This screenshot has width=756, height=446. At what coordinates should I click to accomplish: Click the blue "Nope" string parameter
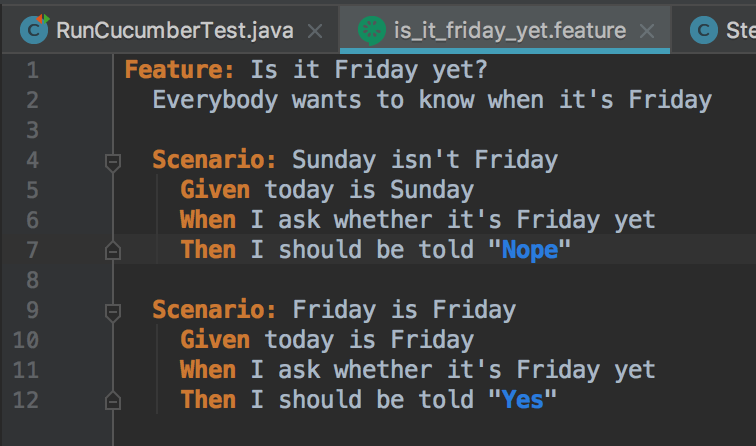click(529, 250)
